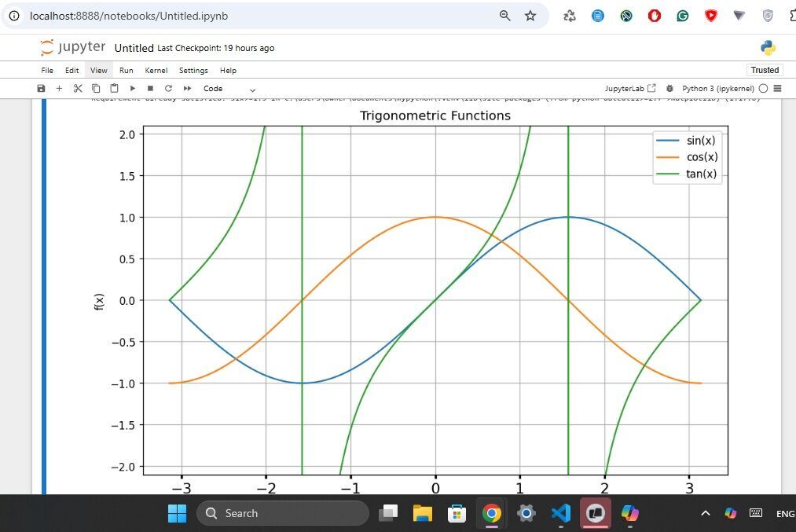Open the notebook hamburger menu at toolbar right
This screenshot has width=796, height=532.
pos(777,89)
